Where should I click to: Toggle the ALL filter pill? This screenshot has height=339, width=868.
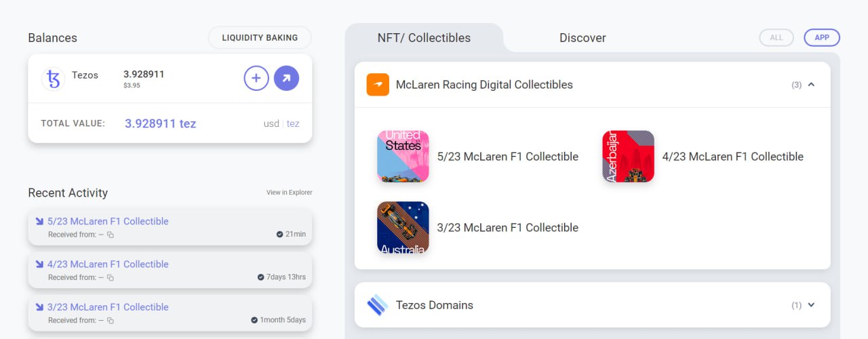point(776,38)
